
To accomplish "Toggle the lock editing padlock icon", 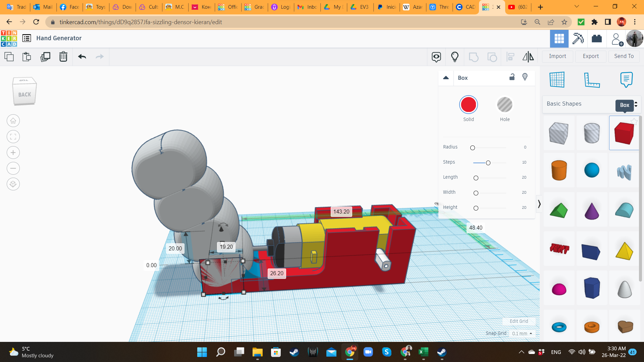I will tap(512, 77).
